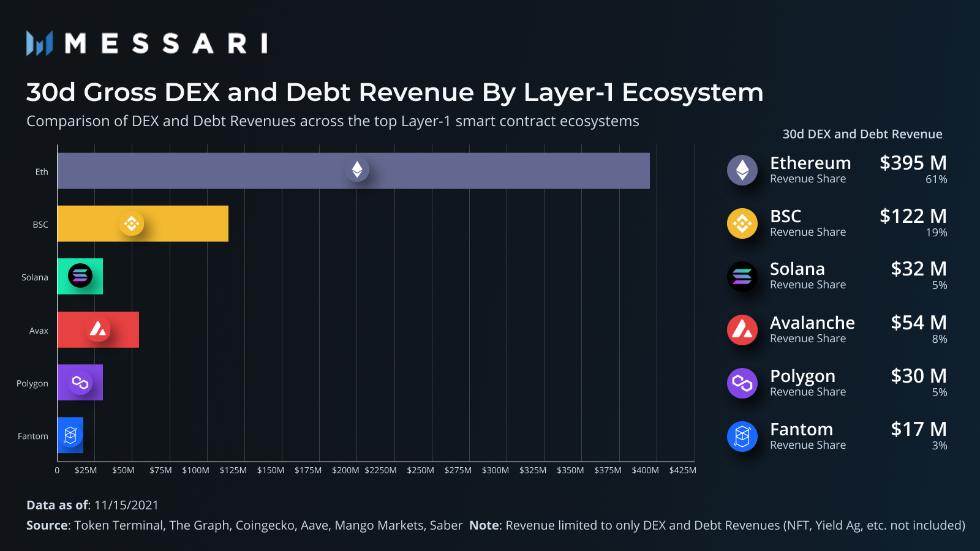This screenshot has height=551, width=980.
Task: Click the '$150M' x-axis tick label
Action: click(x=271, y=470)
